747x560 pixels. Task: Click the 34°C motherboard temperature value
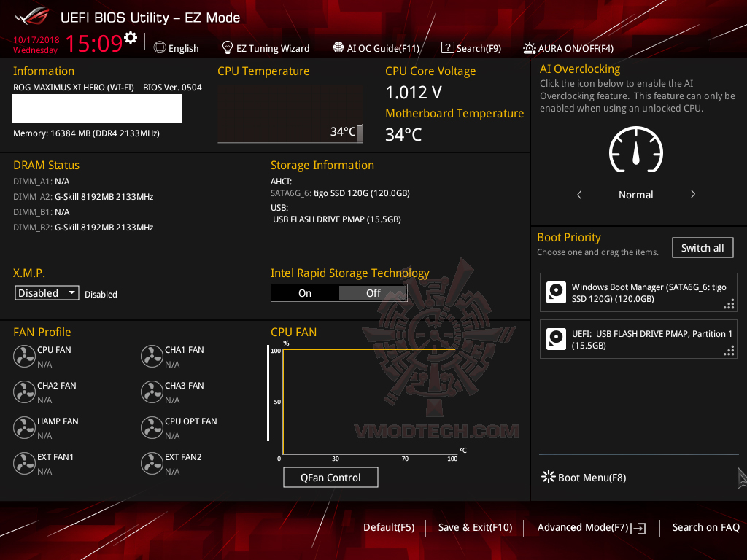point(403,134)
